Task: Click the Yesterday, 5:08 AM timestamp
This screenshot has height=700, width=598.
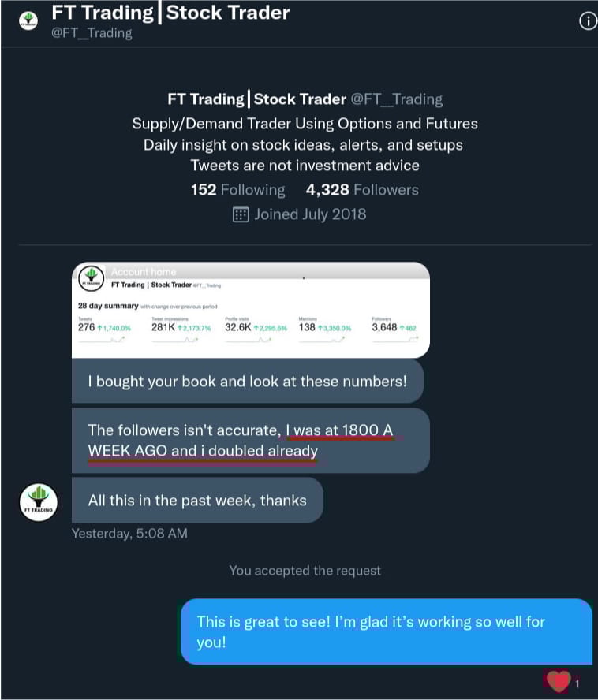Action: click(129, 534)
